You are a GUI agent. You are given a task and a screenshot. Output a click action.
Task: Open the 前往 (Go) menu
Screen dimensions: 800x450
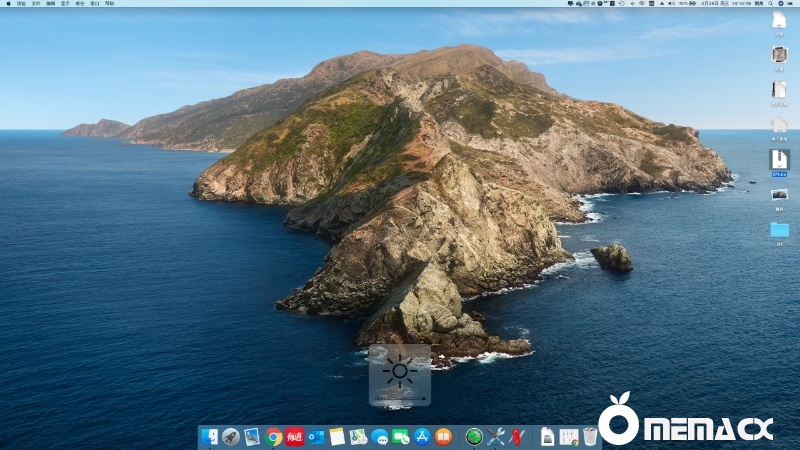[80, 4]
